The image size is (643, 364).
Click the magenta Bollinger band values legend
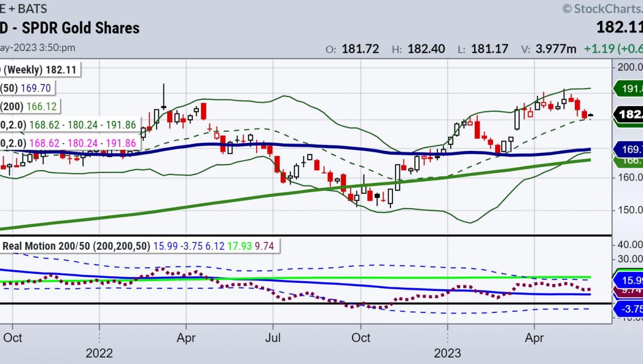(82, 143)
